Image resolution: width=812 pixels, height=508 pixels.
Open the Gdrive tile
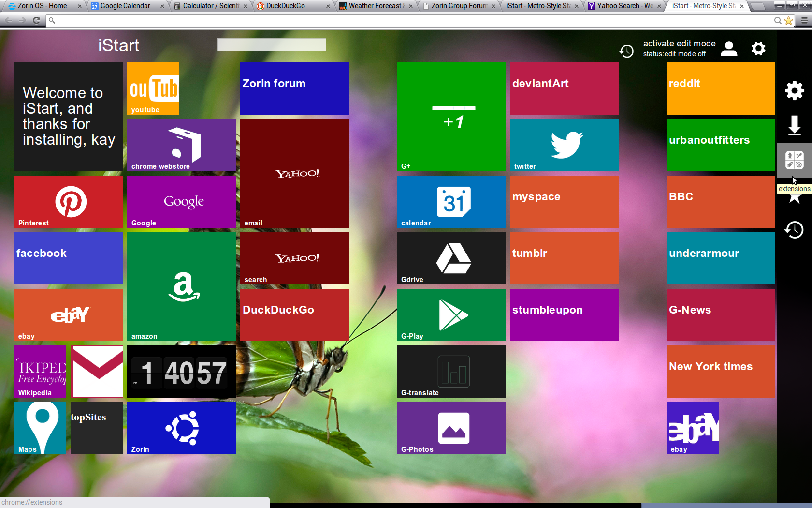451,258
